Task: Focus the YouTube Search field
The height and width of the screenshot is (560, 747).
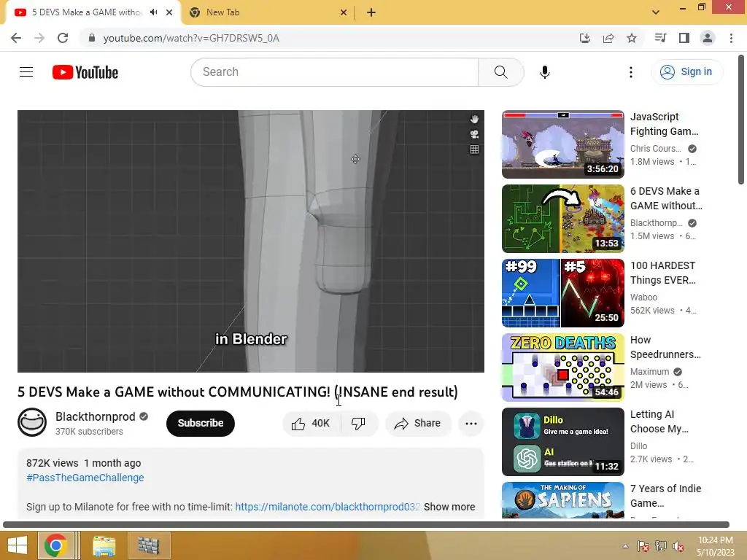Action: tap(334, 72)
